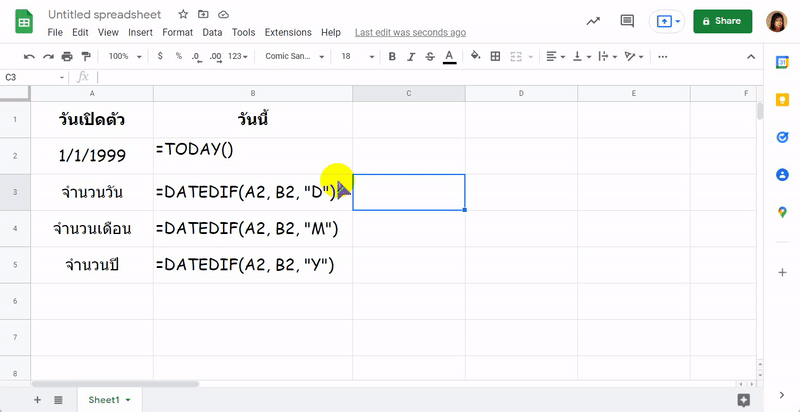View the cloud document status icon

(x=223, y=14)
